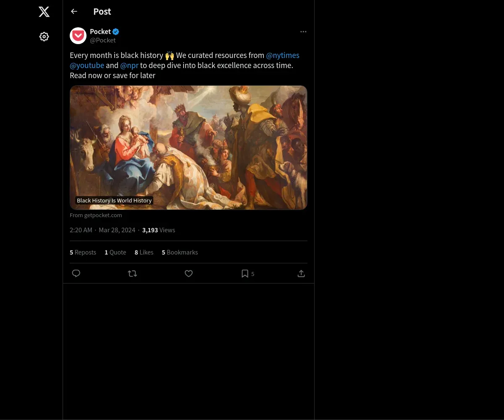Click the @Pocket handle text
This screenshot has width=504, height=420.
103,40
